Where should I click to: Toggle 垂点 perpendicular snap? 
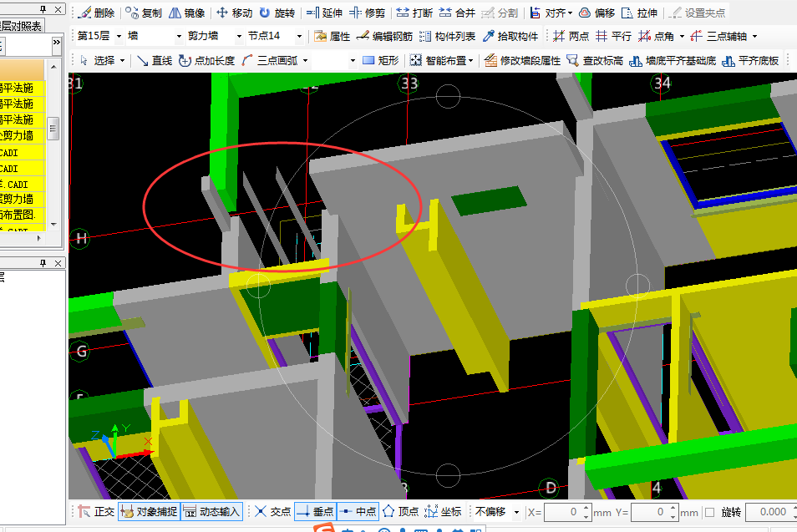315,512
